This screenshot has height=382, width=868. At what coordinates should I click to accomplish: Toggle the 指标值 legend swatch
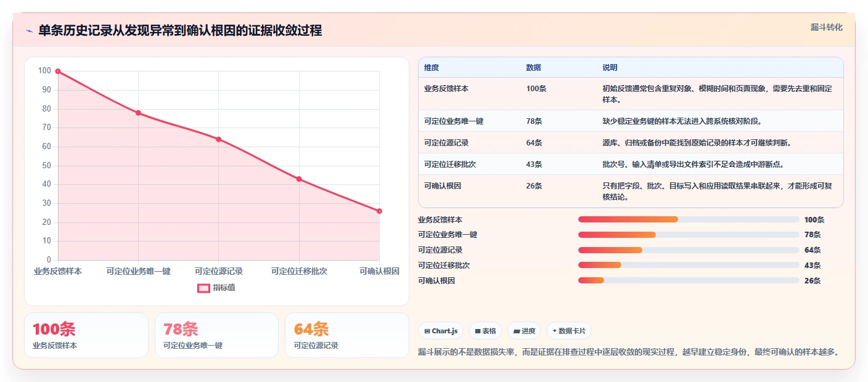203,288
